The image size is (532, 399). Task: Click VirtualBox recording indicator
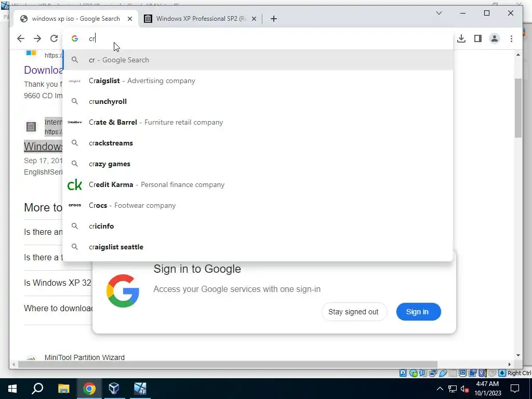pyautogui.click(x=472, y=373)
